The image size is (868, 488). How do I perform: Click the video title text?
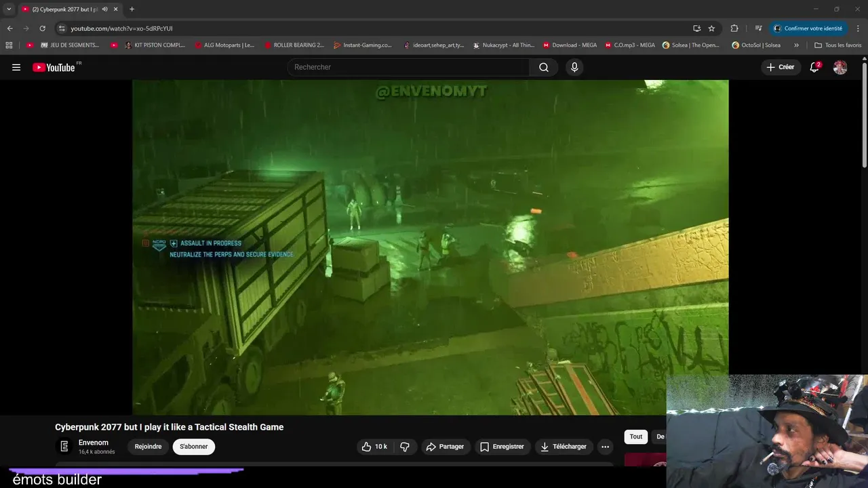tap(170, 427)
